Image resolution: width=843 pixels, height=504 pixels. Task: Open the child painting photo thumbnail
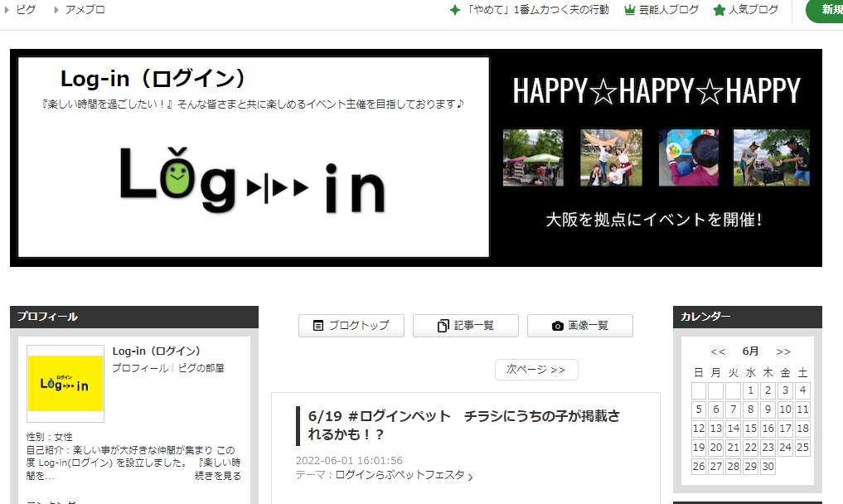(688, 157)
